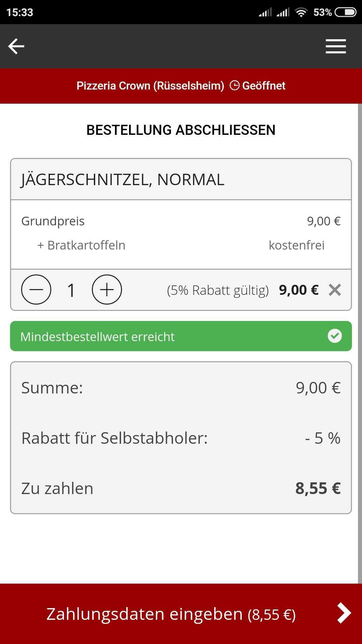Tap the Mindestbestellwert erreicht banner
Screen dimensions: 362x644
click(x=168, y=336)
